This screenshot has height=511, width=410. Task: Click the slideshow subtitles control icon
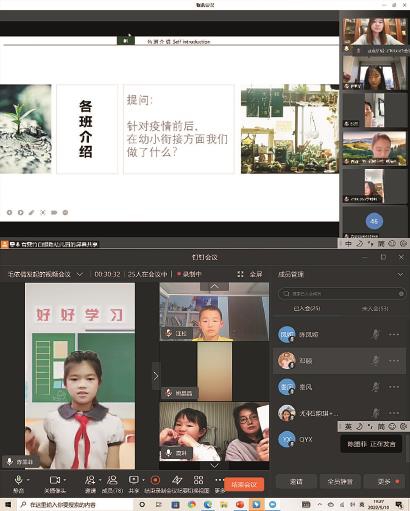(x=54, y=212)
